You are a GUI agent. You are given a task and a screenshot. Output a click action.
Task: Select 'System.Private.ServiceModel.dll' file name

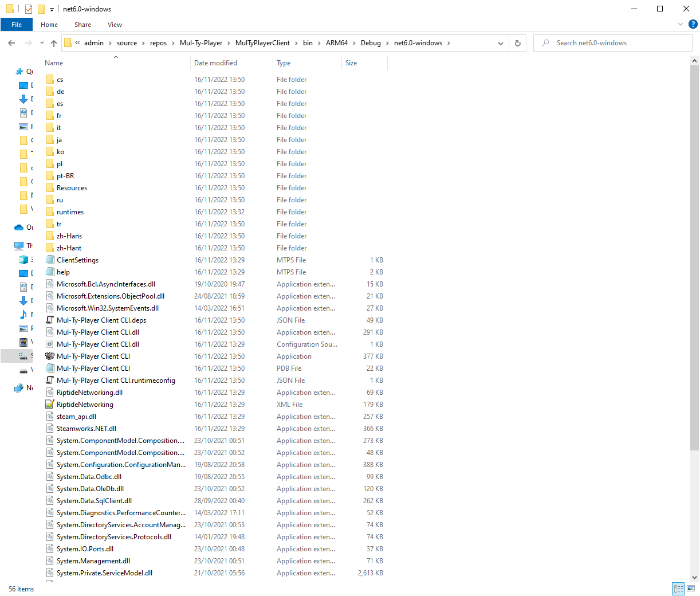(x=104, y=573)
